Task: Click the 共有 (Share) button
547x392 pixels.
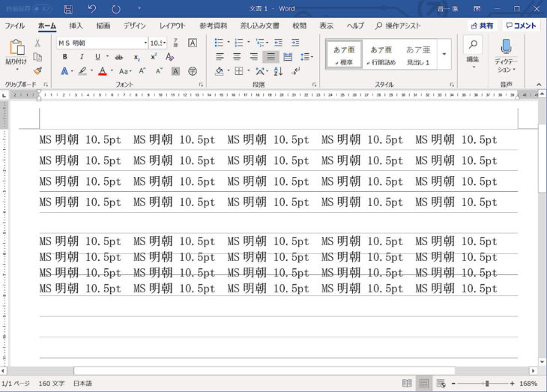Action: (x=482, y=25)
